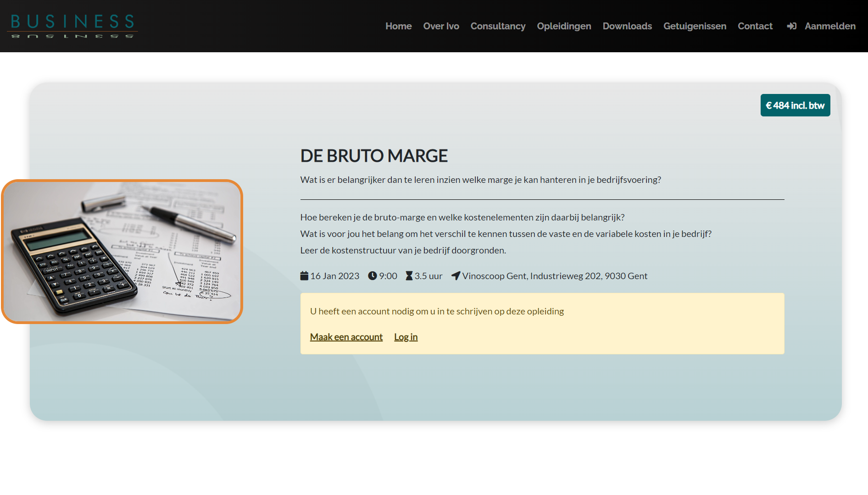
Task: Click the clock icon before 9:00
Action: pyautogui.click(x=373, y=276)
